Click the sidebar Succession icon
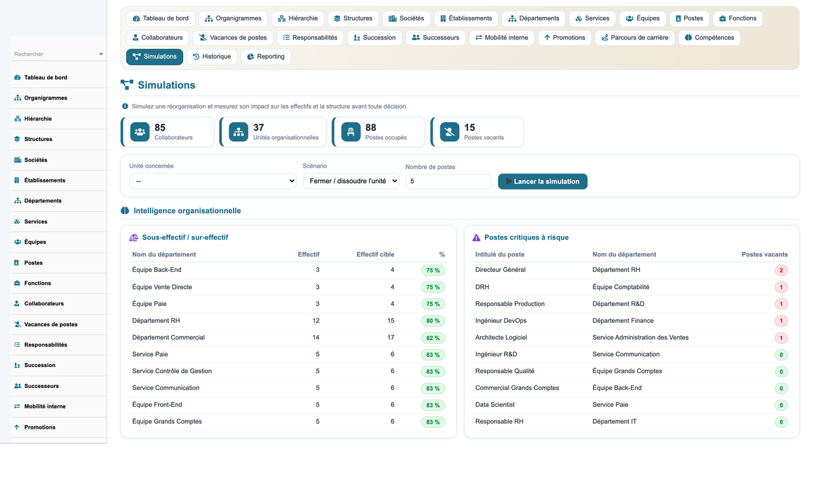The height and width of the screenshot is (504, 814). 17,365
